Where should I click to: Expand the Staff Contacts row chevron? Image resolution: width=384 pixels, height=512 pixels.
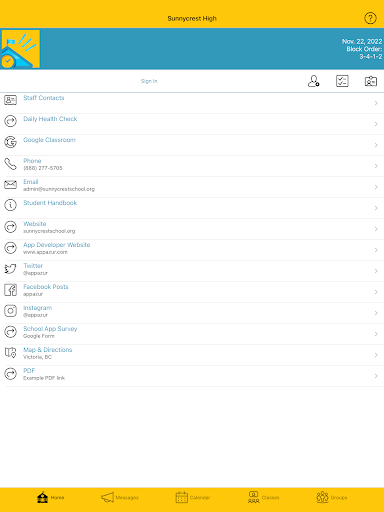point(376,103)
